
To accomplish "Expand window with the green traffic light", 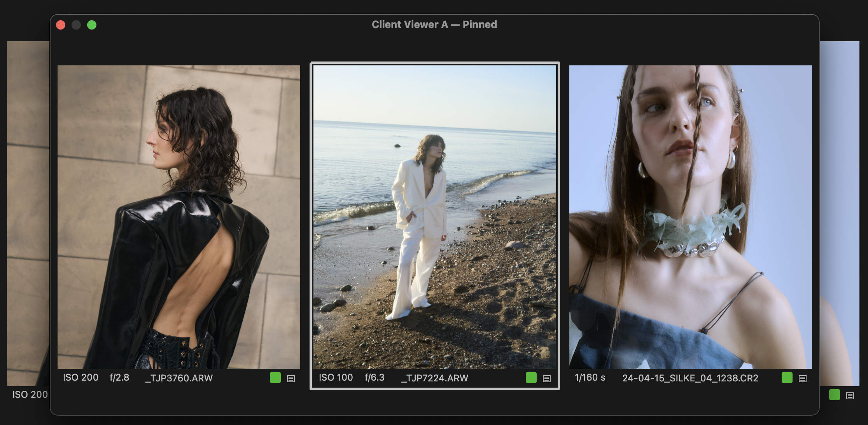I will 92,25.
